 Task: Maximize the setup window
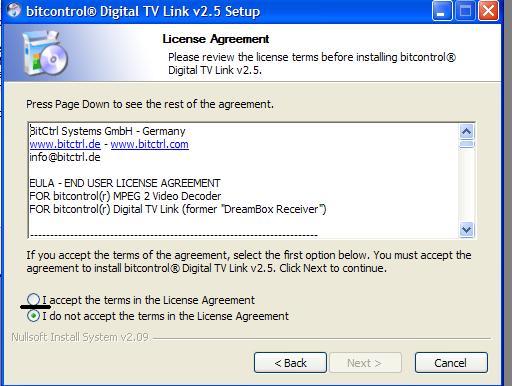465,11
